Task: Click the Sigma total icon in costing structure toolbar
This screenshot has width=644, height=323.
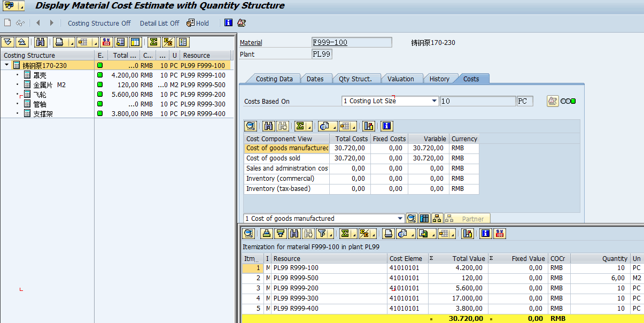Action: point(154,42)
